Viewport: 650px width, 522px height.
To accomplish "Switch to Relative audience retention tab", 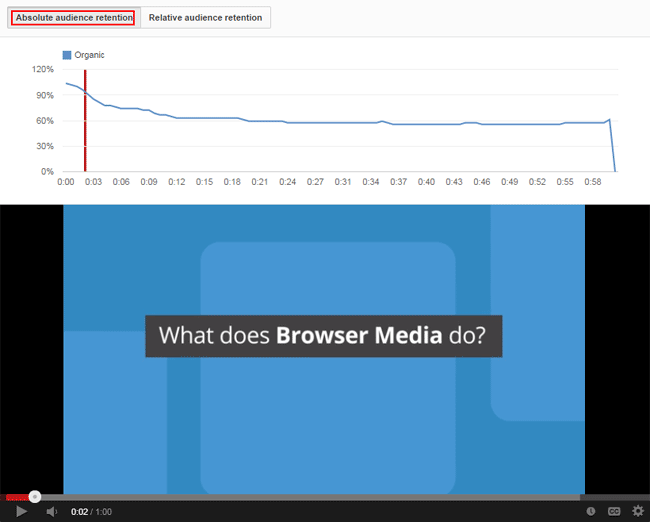I will click(x=206, y=17).
